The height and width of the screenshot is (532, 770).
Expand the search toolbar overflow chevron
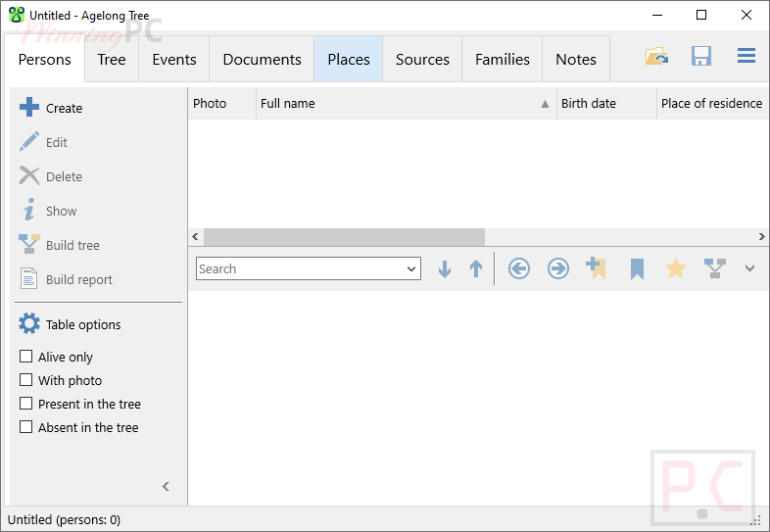pos(749,268)
